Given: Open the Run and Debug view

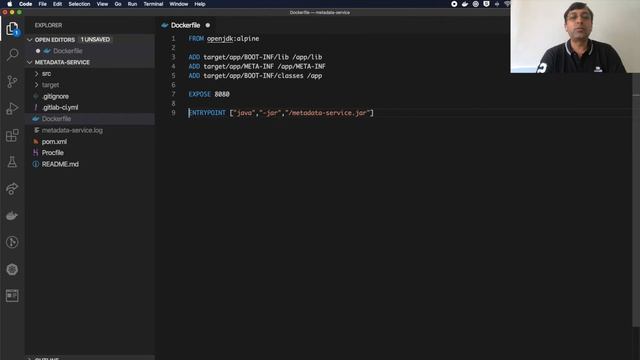Looking at the screenshot, I should (12, 109).
